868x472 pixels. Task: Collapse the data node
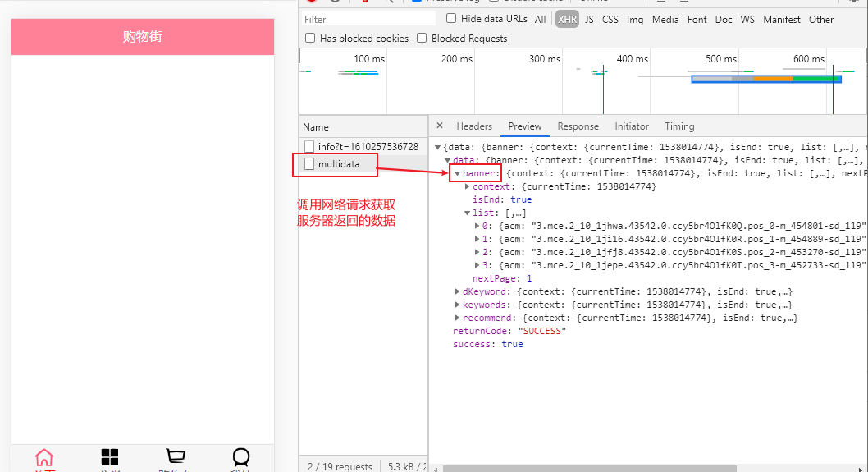[447, 161]
